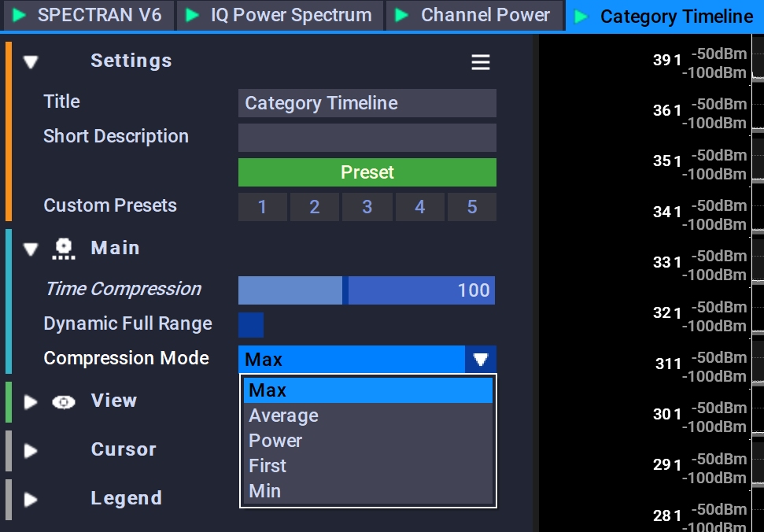Click the Time Compression slider
This screenshot has width=764, height=532.
(x=367, y=290)
